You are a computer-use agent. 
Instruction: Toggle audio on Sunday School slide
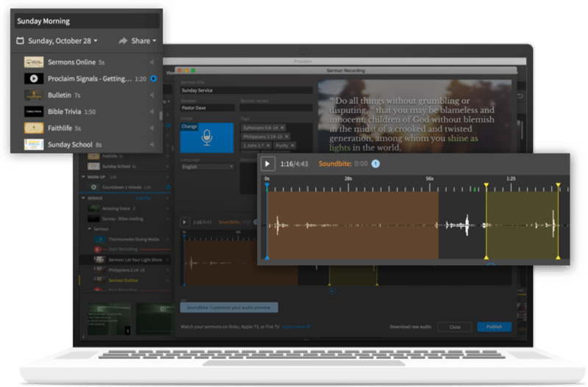[x=152, y=145]
